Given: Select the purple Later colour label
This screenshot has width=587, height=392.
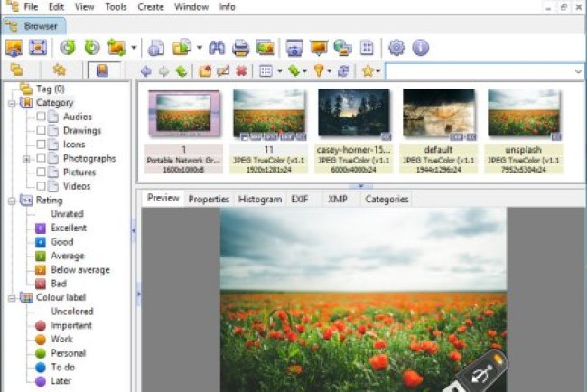Looking at the screenshot, I should coord(62,382).
